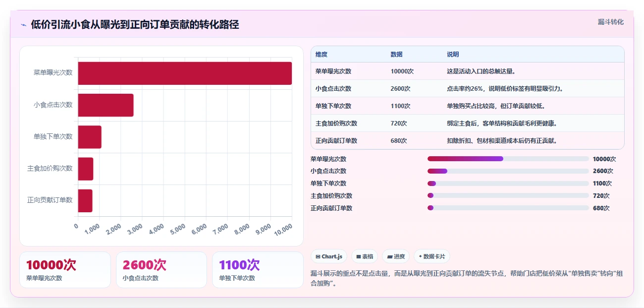This screenshot has height=308, width=644.
Task: Click the footer description starting 漏斗展示的重点
Action: pos(467,279)
